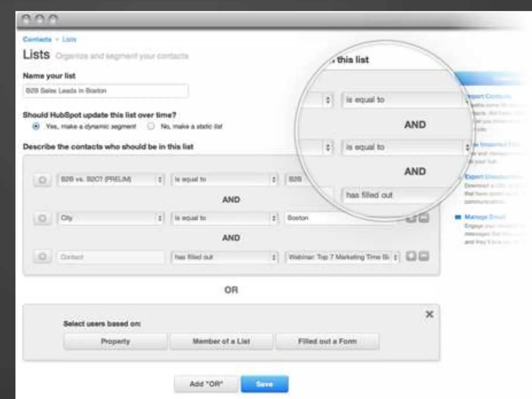Screen dimensions: 532x399
Task: Open the City row 'is equal to' dropdown
Action: (224, 218)
